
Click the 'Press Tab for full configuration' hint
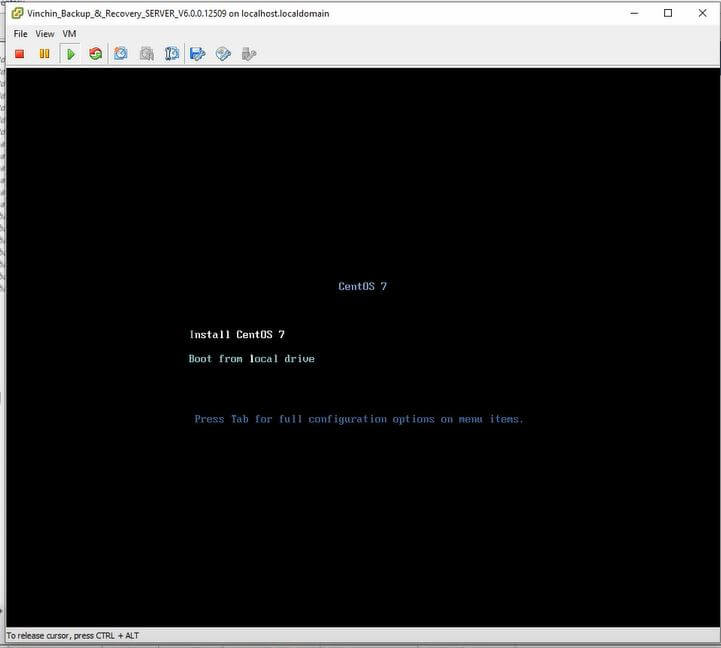[359, 419]
